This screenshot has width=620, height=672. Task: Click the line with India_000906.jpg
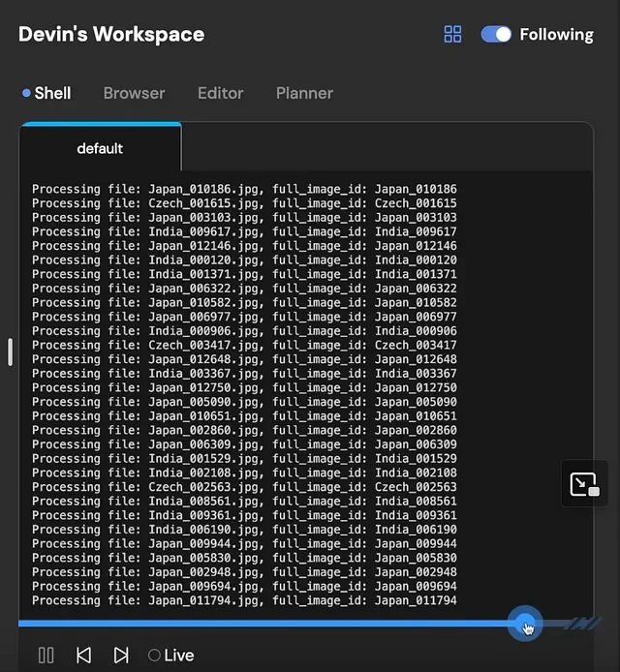[x=244, y=331]
